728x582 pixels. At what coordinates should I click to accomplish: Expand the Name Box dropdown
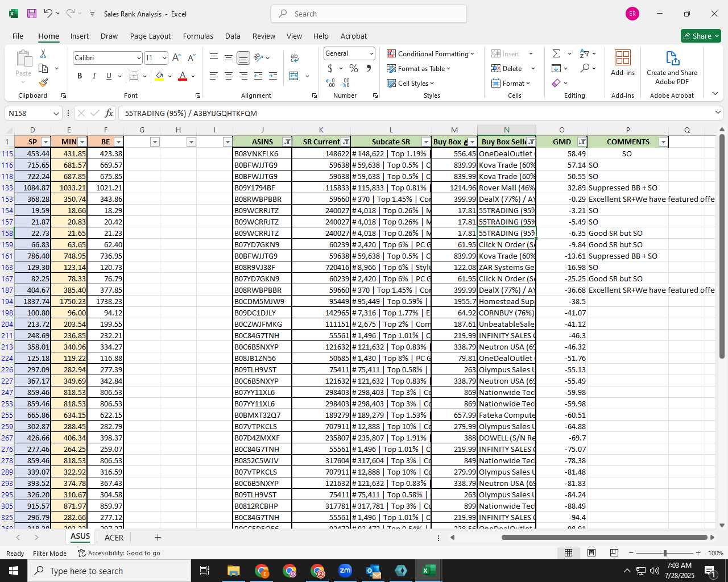click(56, 113)
